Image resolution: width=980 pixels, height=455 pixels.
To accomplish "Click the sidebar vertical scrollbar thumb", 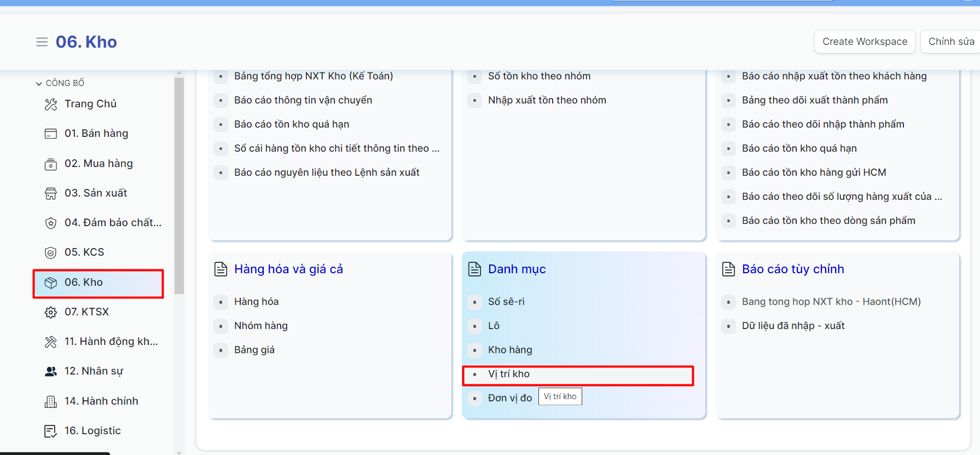I will point(179,186).
